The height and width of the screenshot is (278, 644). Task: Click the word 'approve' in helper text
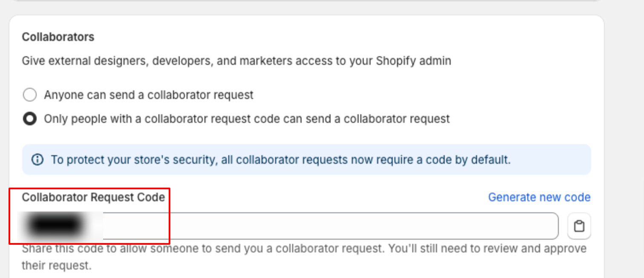click(x=565, y=249)
